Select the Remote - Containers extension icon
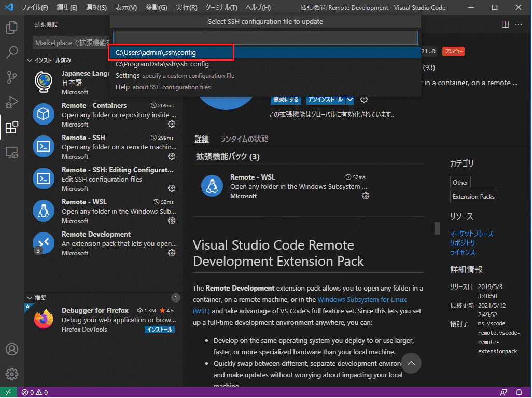 click(44, 114)
